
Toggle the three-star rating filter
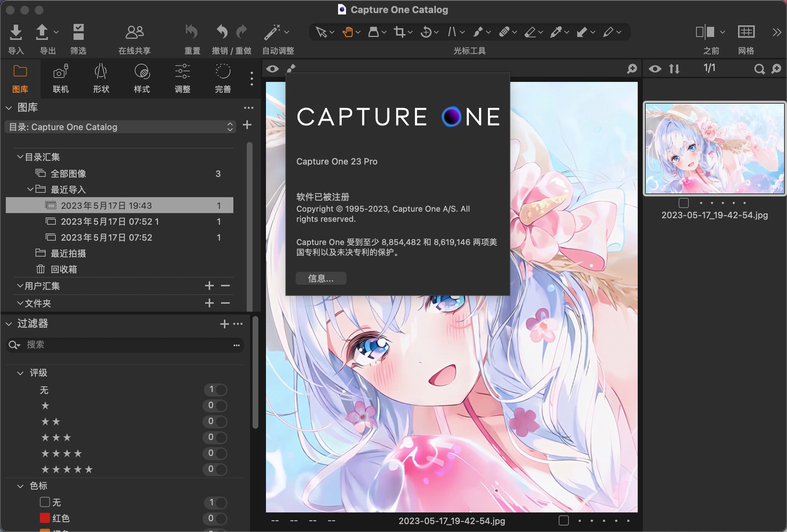pos(216,437)
